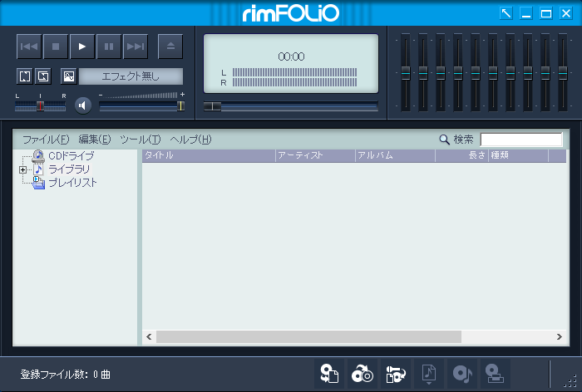This screenshot has width=582, height=392.
Task: Select the ライブラリ tree item
Action: (69, 169)
